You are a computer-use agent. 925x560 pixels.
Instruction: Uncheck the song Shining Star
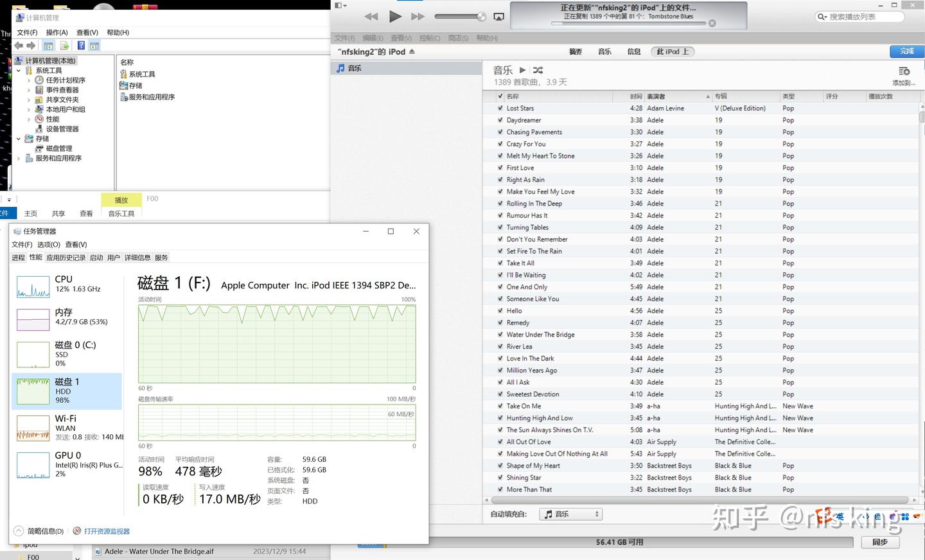click(500, 478)
